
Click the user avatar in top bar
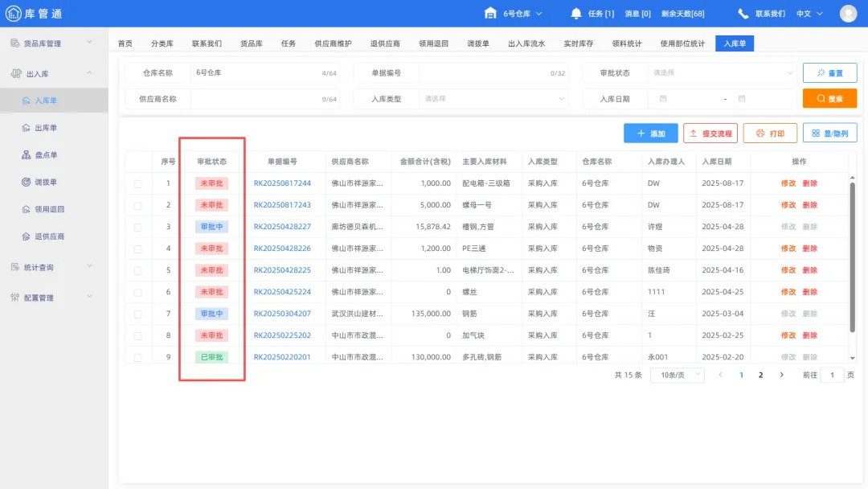848,12
